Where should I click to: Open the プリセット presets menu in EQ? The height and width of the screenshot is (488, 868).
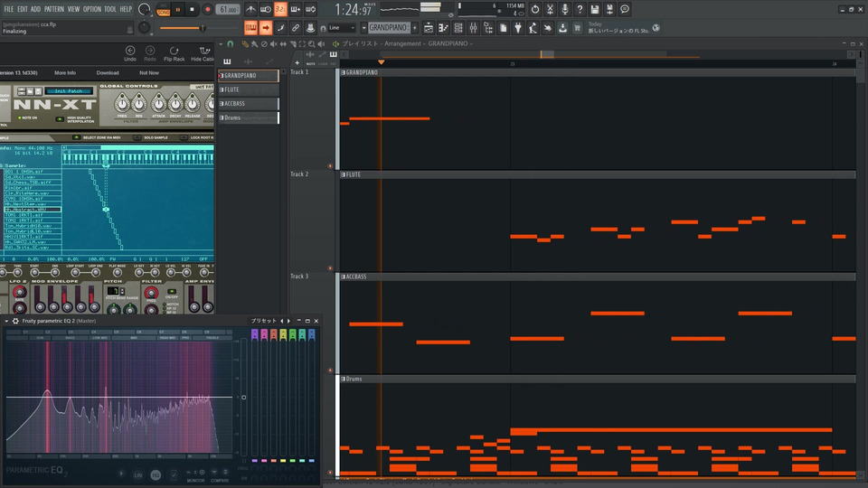(263, 321)
